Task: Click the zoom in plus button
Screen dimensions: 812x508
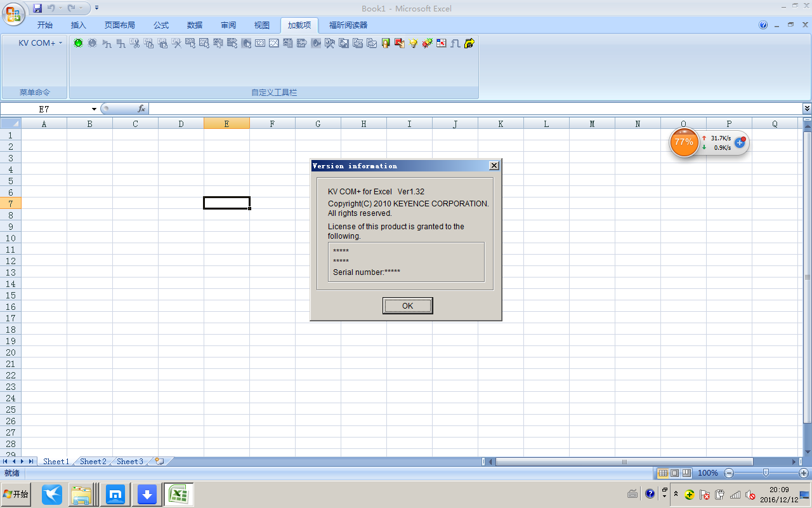Action: click(803, 473)
